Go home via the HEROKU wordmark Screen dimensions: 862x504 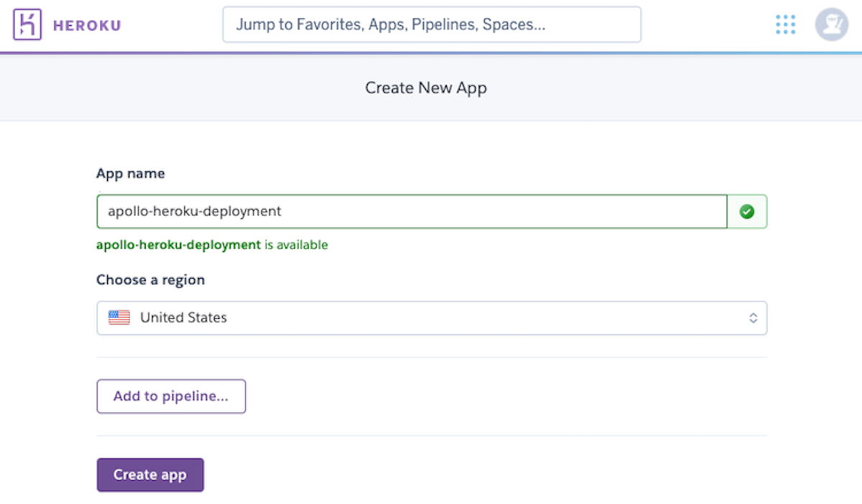click(87, 26)
